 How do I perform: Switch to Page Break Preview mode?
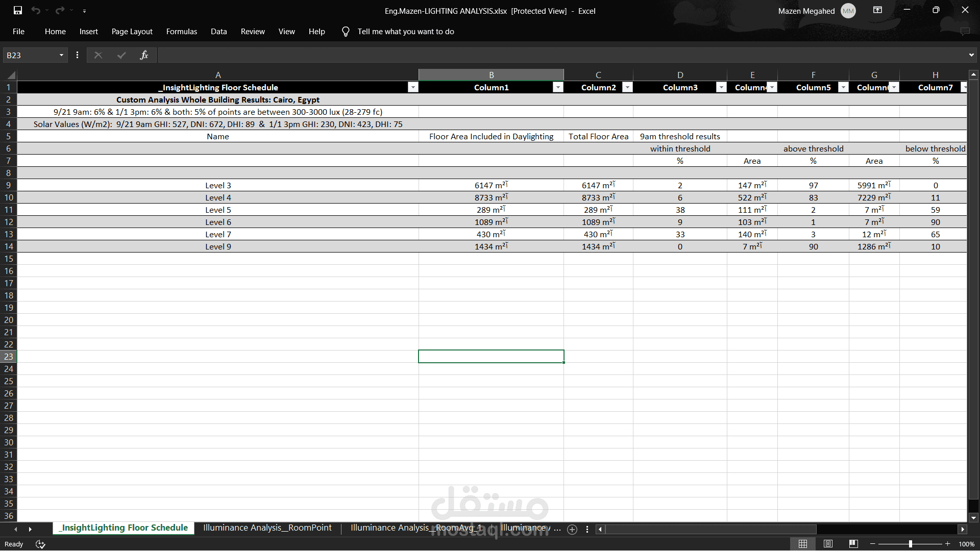853,544
